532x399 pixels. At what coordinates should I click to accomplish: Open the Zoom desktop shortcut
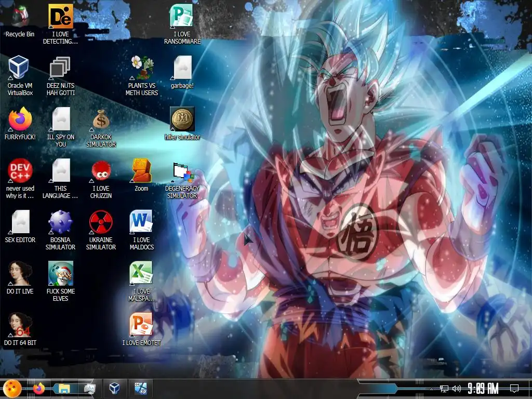pyautogui.click(x=141, y=170)
